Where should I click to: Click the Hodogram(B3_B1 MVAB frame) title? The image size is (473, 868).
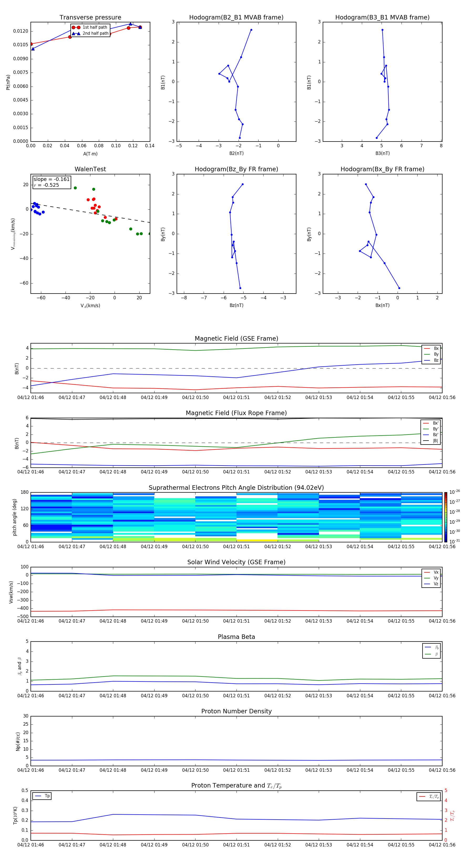382,18
